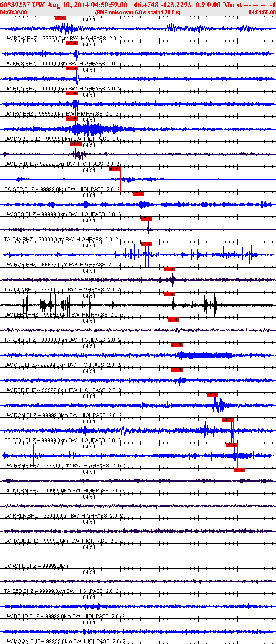Image resolution: width=276 pixels, height=644 pixels.
Task: Click the UW BOW EHZ station label
Action: click(20, 39)
